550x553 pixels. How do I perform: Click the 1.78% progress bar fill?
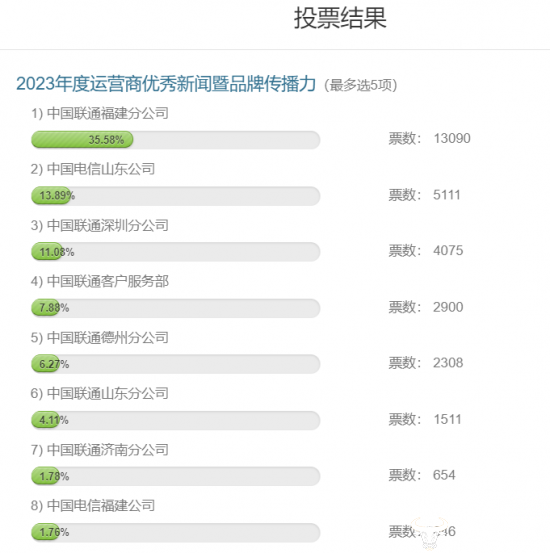pos(45,476)
